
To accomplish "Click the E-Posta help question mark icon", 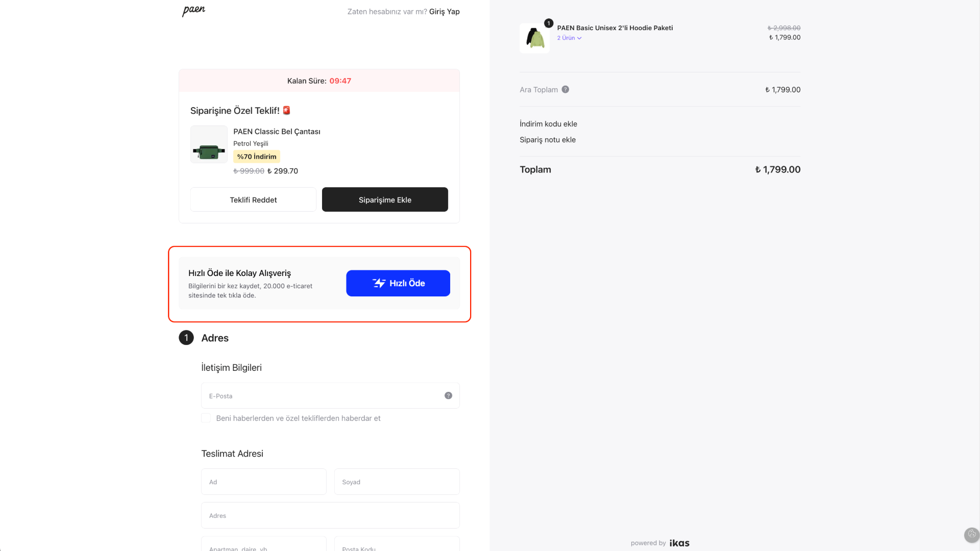I will (448, 395).
